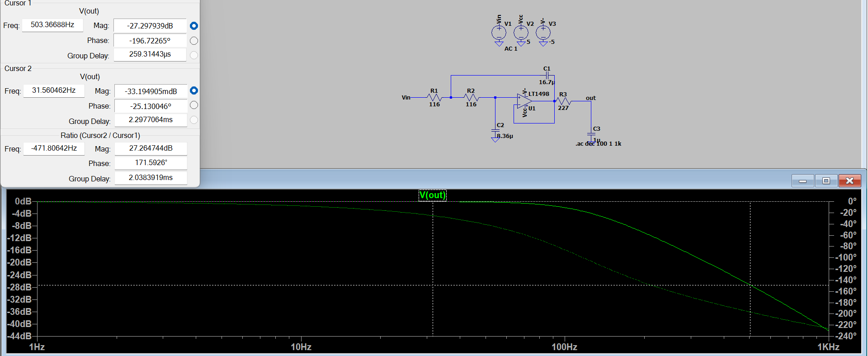Screen dimensions: 868x356
Task: Click Cursor 2 Phase field -25.130046°
Action: tap(151, 106)
